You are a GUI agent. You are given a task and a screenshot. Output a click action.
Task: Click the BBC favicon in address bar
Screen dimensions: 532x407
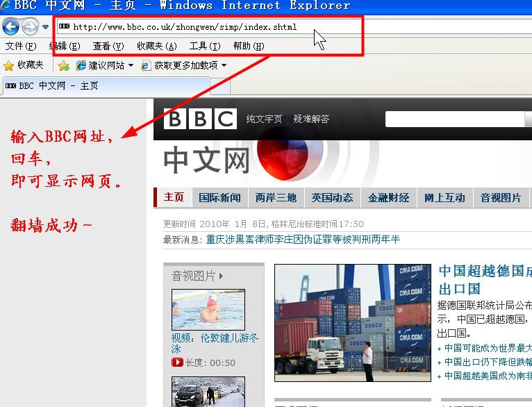pyautogui.click(x=64, y=26)
